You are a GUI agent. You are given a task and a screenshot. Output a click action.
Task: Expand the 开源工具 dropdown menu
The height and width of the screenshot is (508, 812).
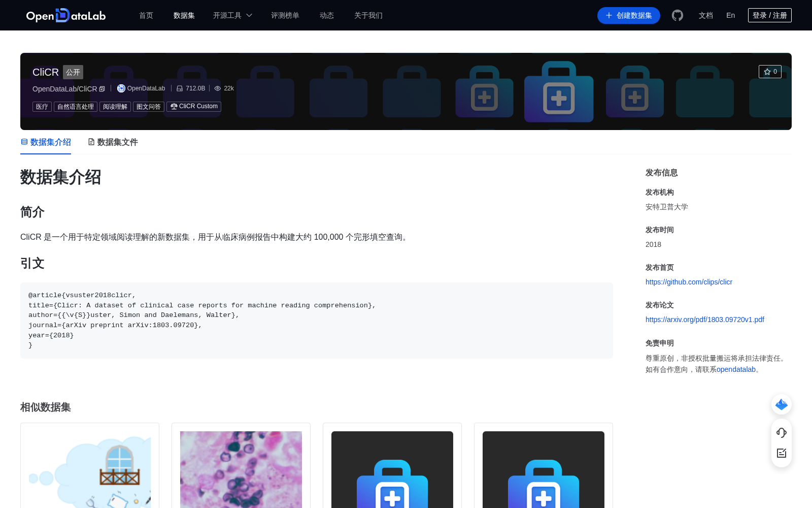pos(232,15)
